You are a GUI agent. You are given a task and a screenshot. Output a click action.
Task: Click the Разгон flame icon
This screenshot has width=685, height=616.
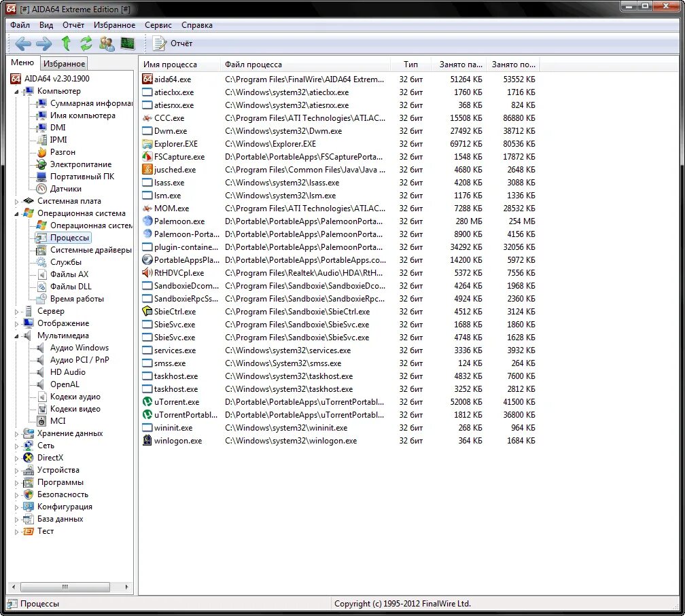pyautogui.click(x=41, y=152)
